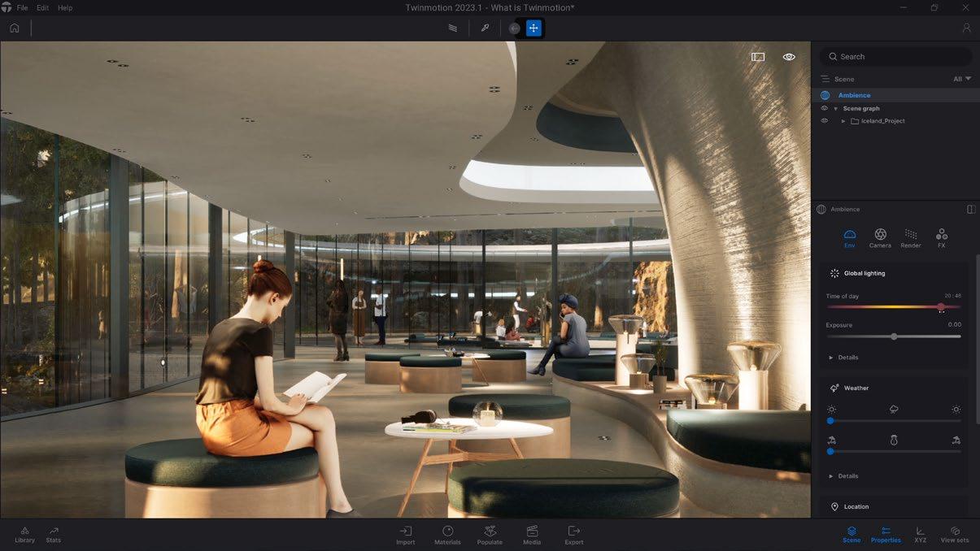Viewport: 980px width, 551px height.
Task: Click the sun icon right of weather slider
Action: click(x=956, y=410)
